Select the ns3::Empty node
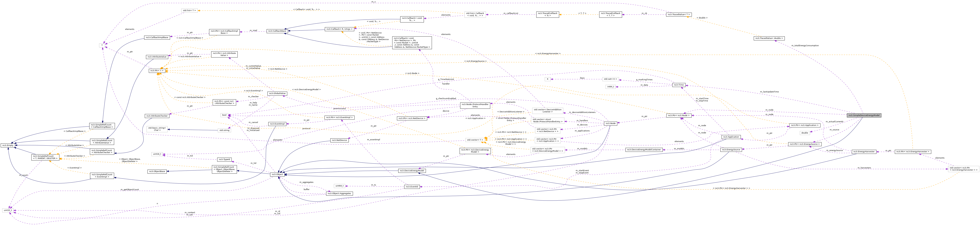980x225 pixels. 8,145
